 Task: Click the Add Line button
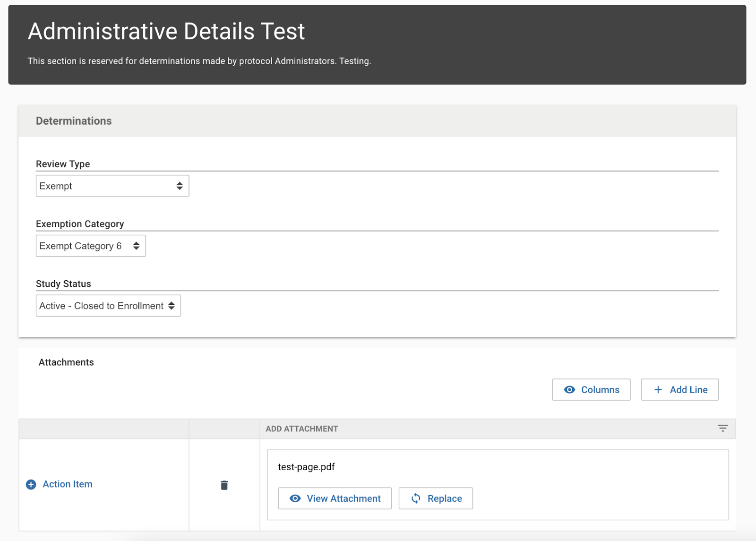click(x=679, y=389)
